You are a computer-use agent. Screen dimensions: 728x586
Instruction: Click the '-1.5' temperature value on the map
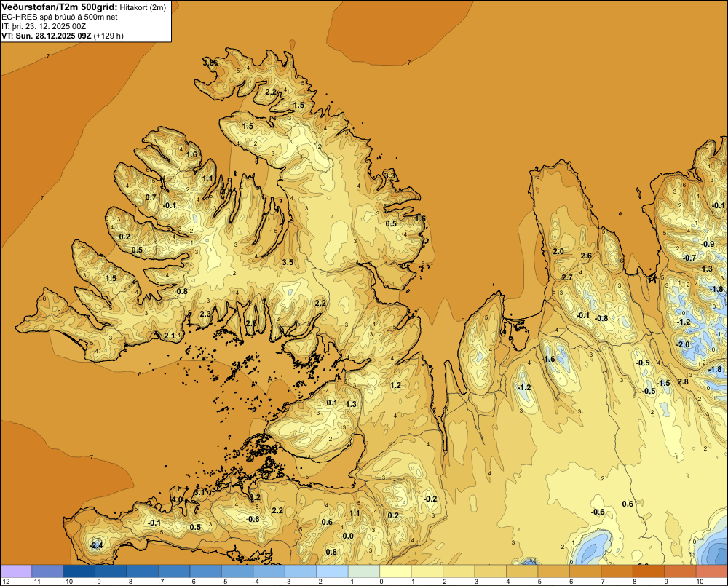(x=663, y=383)
